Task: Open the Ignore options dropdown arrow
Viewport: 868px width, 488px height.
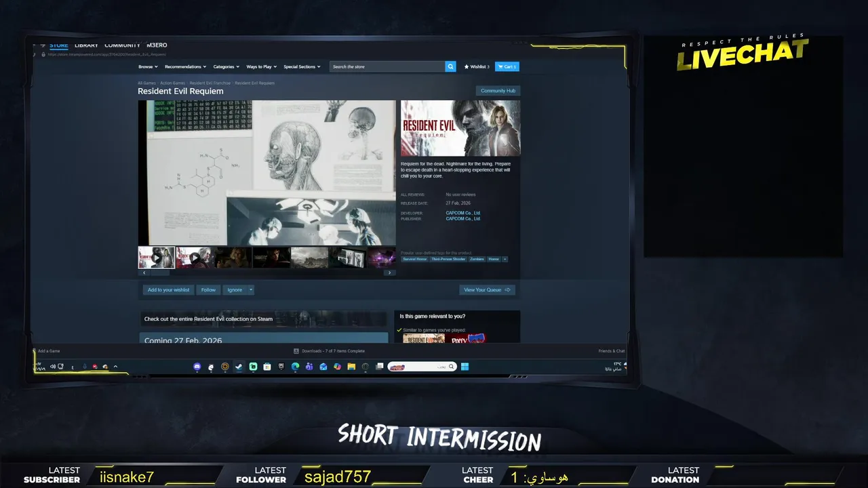Action: pos(251,290)
